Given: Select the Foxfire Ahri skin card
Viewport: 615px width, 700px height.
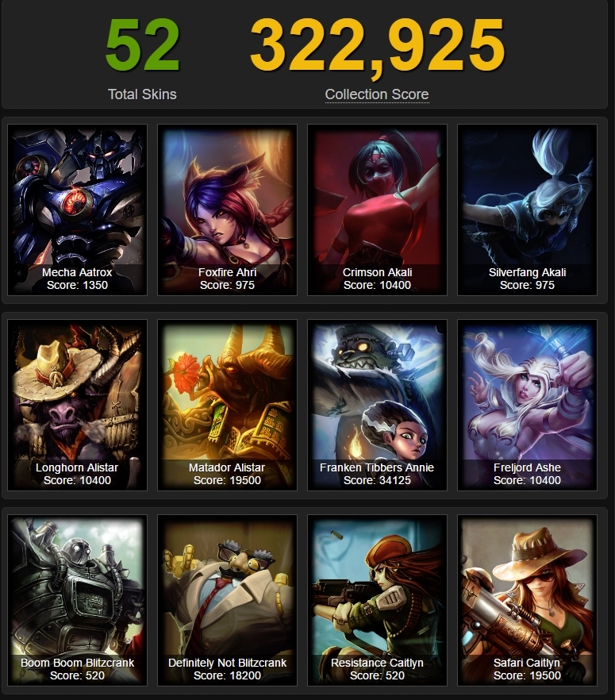Looking at the screenshot, I should click(227, 210).
